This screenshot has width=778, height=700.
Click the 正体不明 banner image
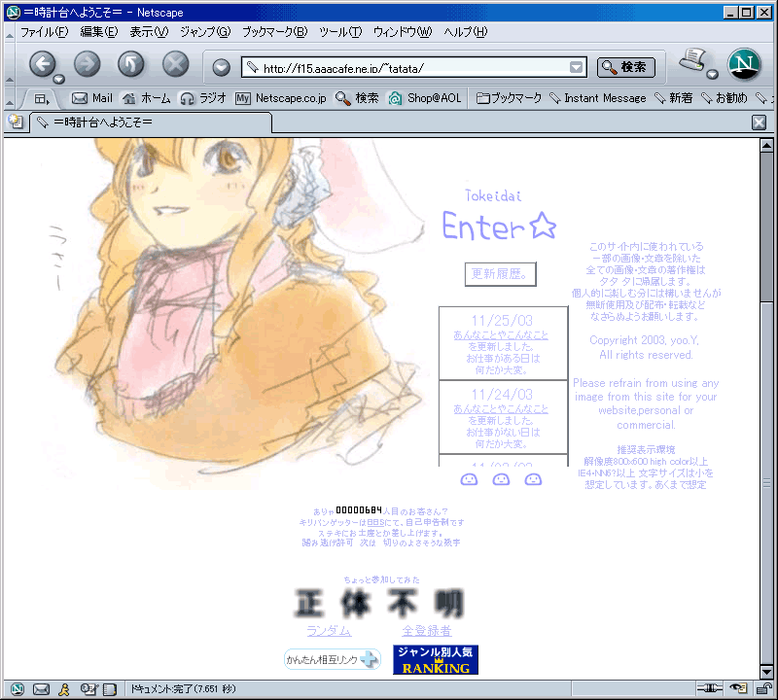(x=379, y=603)
